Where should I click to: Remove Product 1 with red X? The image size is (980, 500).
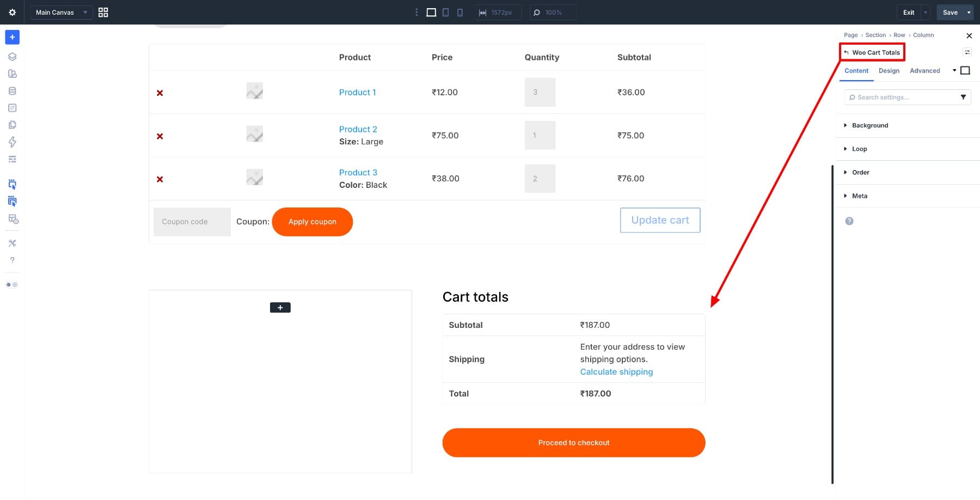pyautogui.click(x=160, y=93)
